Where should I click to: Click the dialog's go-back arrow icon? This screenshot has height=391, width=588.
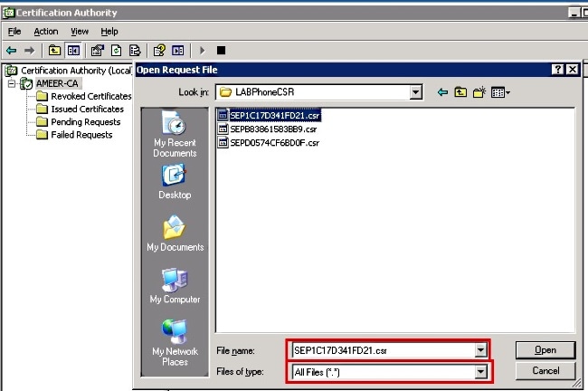click(x=443, y=92)
